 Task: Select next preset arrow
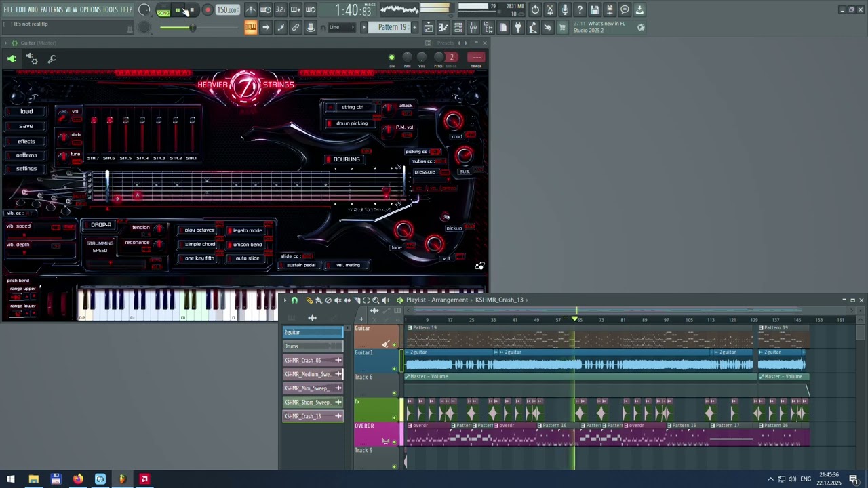click(x=465, y=43)
